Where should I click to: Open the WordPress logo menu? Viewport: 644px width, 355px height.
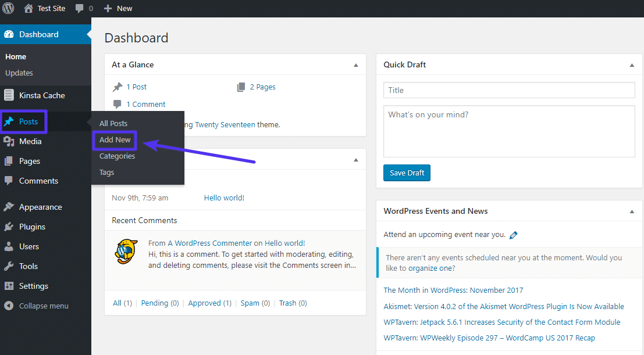9,8
